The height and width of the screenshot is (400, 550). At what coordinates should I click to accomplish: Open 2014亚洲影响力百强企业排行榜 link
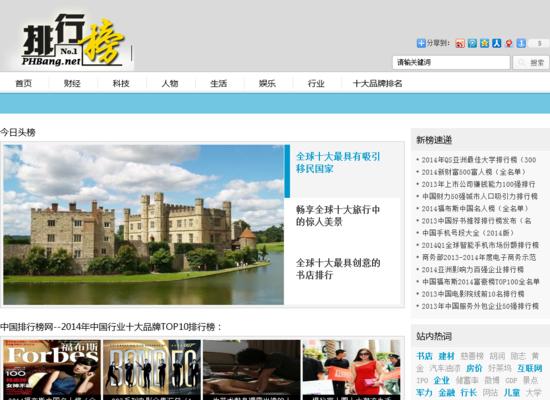[472, 269]
